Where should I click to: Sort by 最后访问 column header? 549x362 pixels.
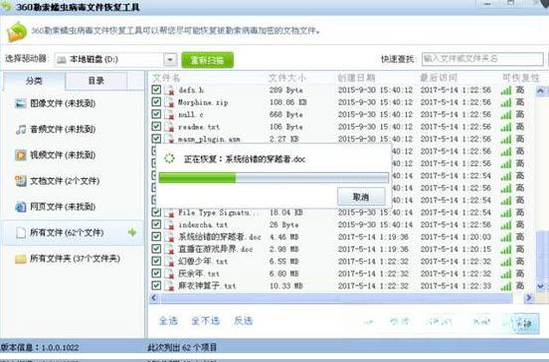pyautogui.click(x=438, y=78)
